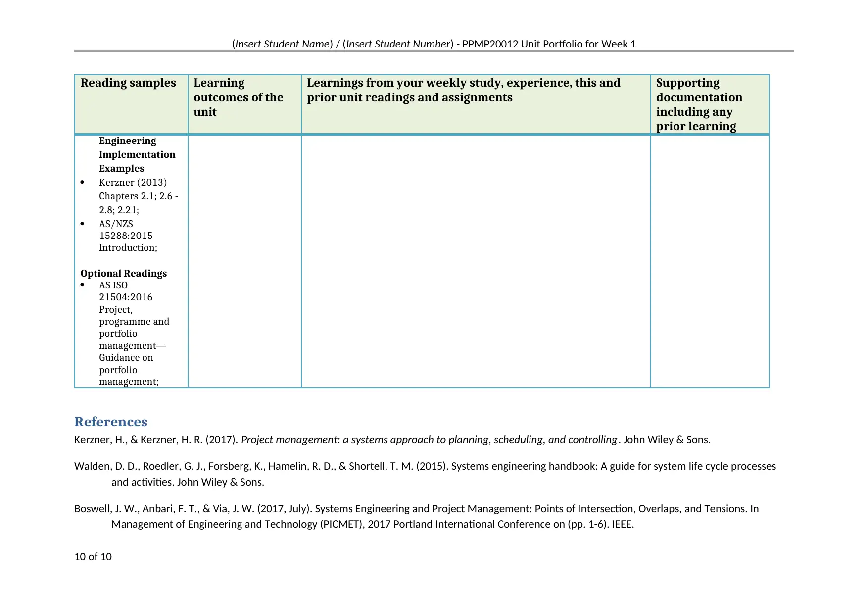
Task: Click the Walden, D. D. (2015) reference entry
Action: [x=425, y=474]
